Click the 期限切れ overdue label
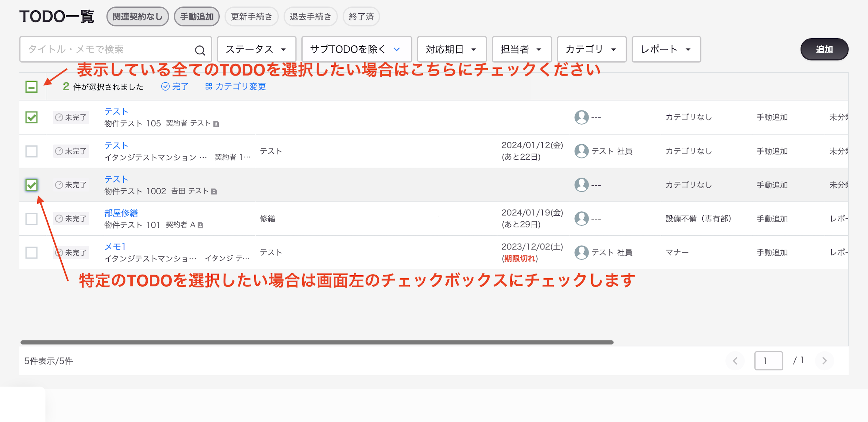The height and width of the screenshot is (422, 868). coord(520,258)
